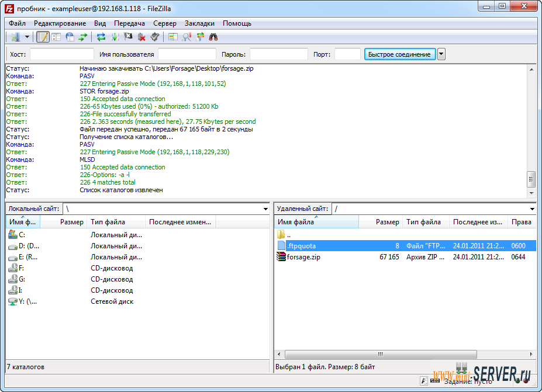Click remote list scroll right arrow
The image size is (542, 392).
pyautogui.click(x=531, y=354)
